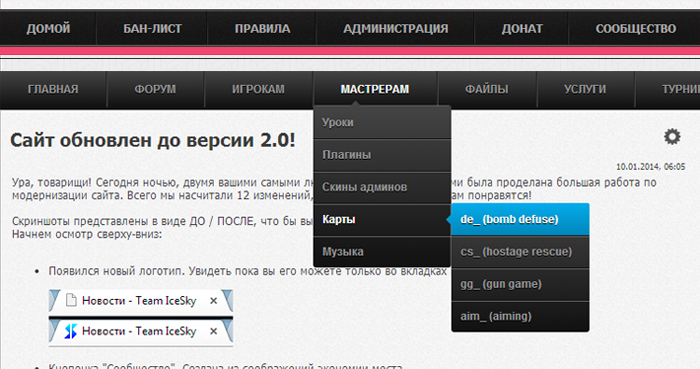Select ГЛАВНАЯ in the second navigation bar
700x369 pixels.
[53, 89]
